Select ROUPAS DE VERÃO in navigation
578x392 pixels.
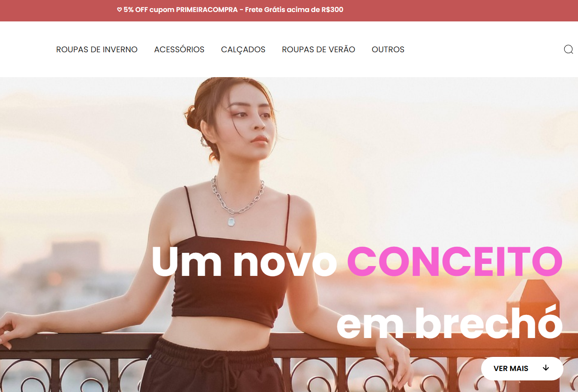pyautogui.click(x=318, y=49)
